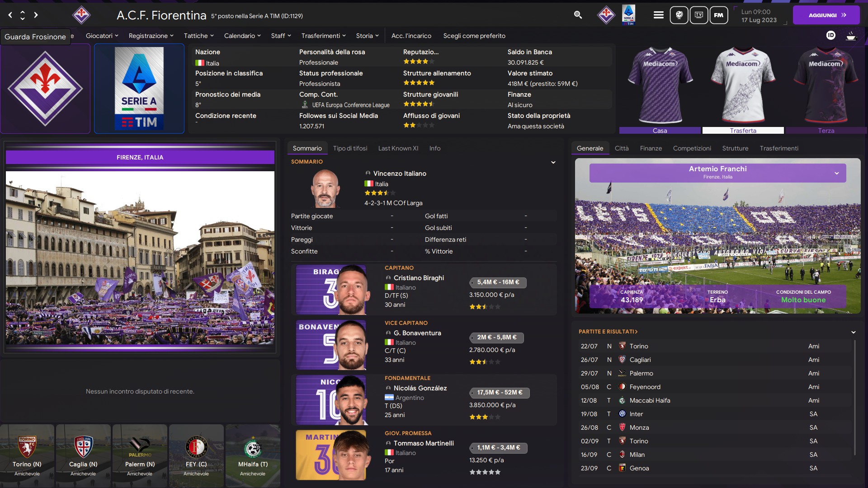Select the Trasferta kit option

click(743, 131)
